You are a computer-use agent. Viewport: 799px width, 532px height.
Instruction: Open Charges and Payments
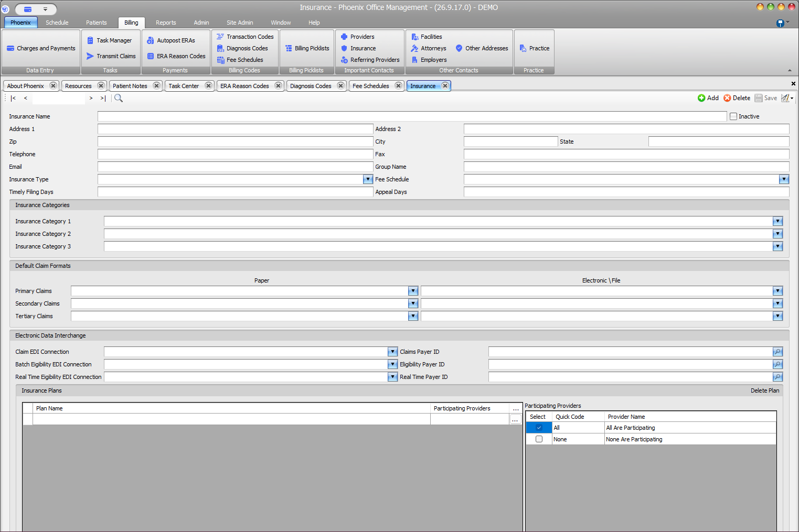click(x=41, y=48)
